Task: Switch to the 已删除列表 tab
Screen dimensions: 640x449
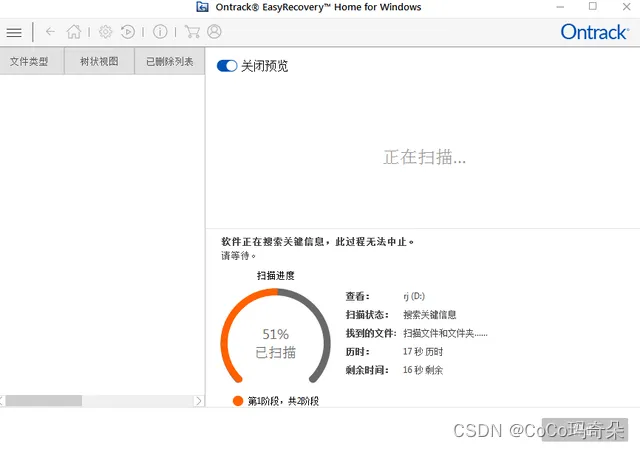Action: click(170, 61)
